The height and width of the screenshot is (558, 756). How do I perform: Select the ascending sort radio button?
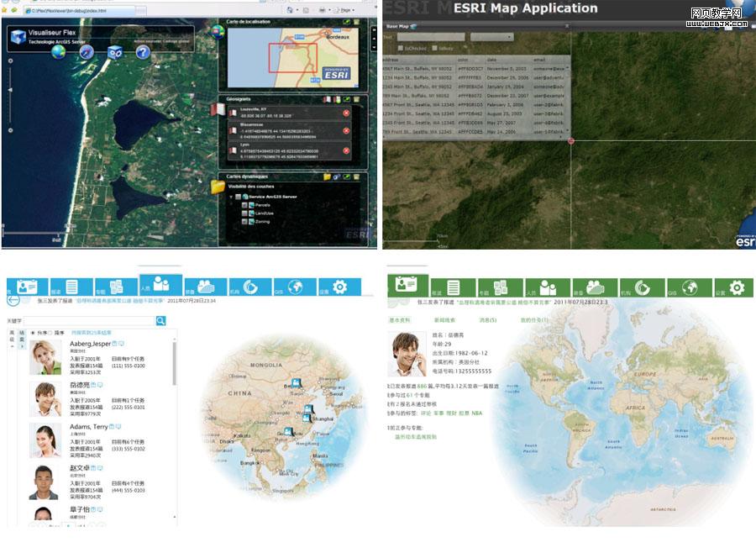(33, 333)
